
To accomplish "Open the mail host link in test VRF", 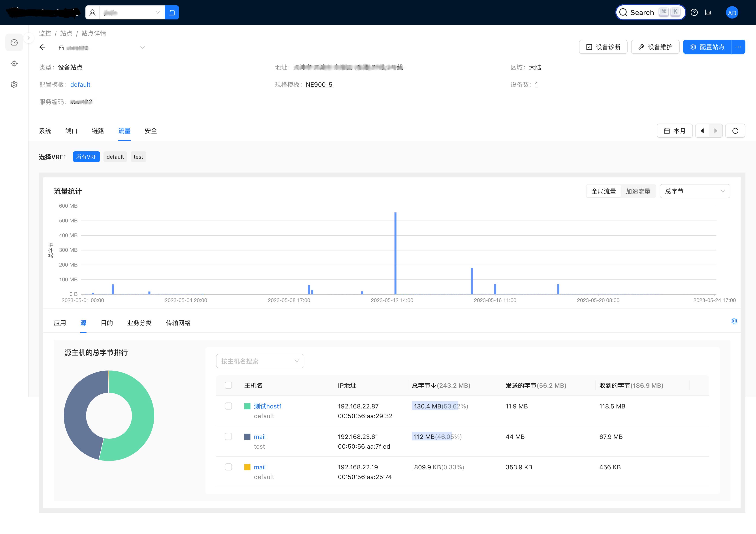I will [260, 436].
